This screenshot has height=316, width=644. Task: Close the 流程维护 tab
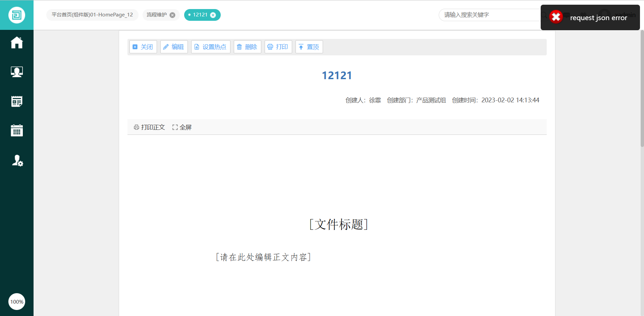[x=172, y=15]
